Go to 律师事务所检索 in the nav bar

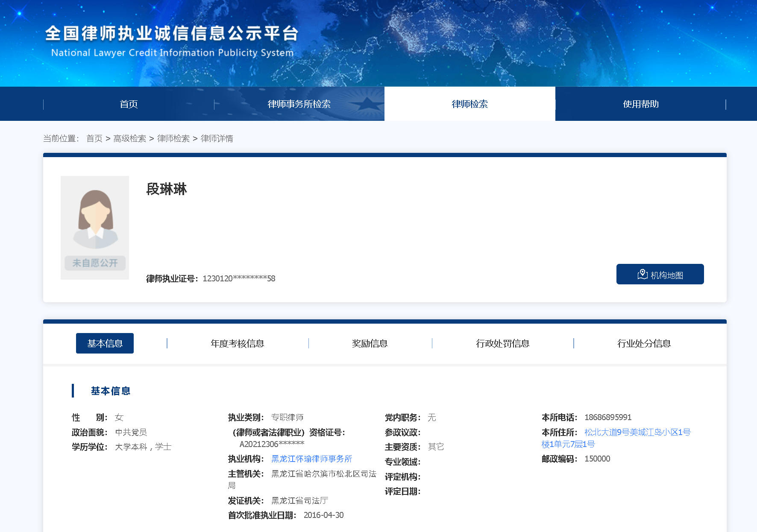coord(299,104)
